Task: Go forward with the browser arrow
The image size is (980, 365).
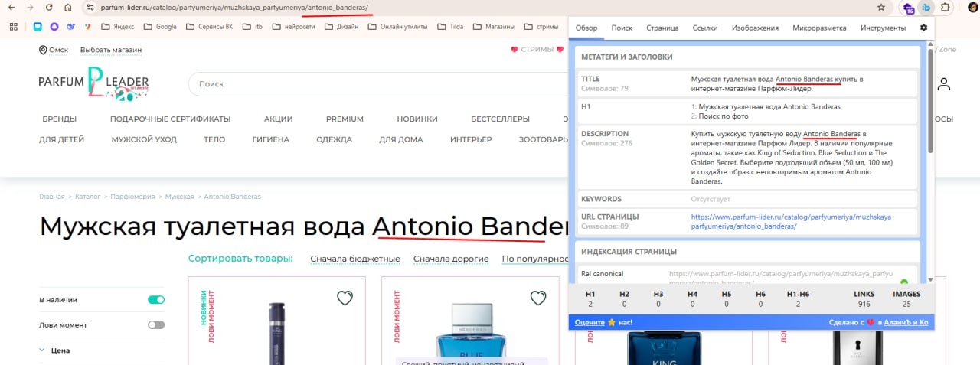Action: [x=30, y=8]
